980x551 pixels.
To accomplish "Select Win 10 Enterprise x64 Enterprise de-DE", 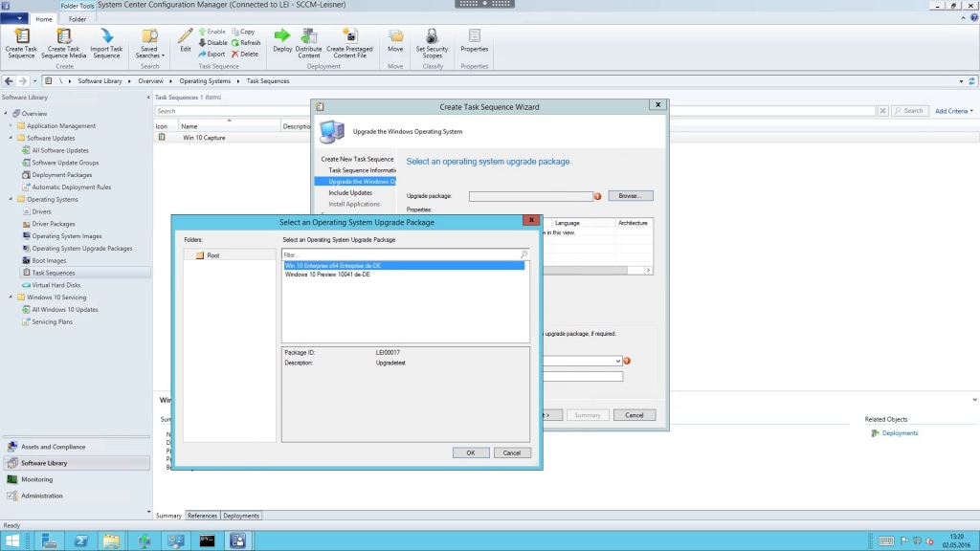I will tap(404, 266).
